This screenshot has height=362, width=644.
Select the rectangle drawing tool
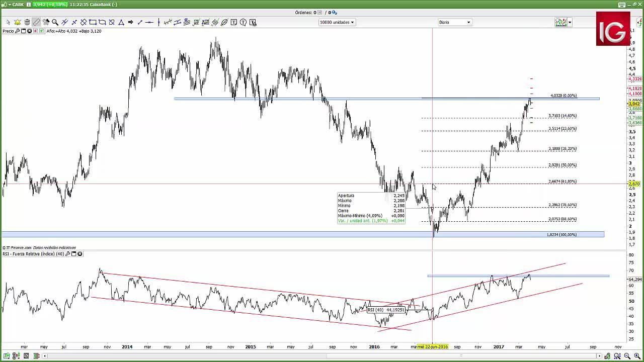click(x=93, y=22)
